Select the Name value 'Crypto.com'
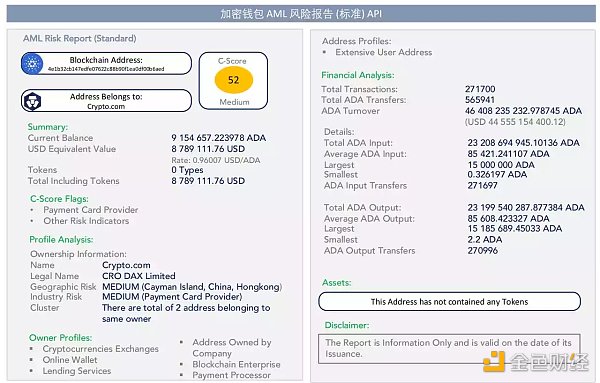This screenshot has width=600, height=383. (x=126, y=265)
